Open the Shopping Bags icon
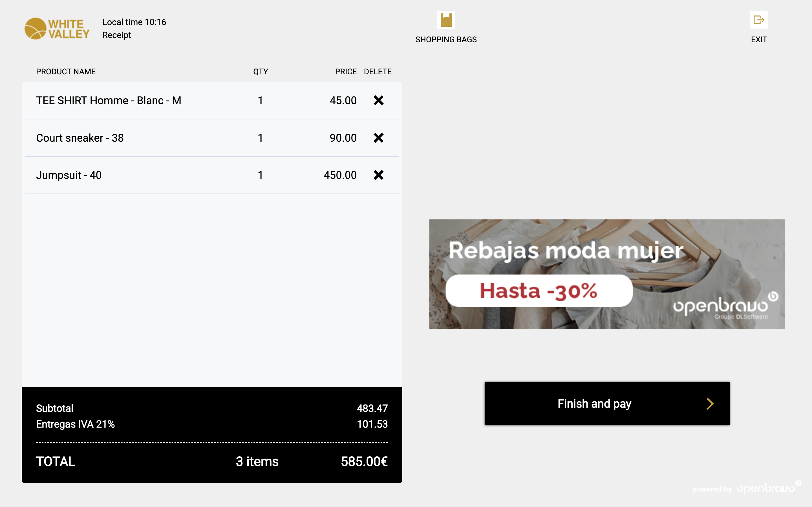The image size is (812, 507). (x=446, y=20)
